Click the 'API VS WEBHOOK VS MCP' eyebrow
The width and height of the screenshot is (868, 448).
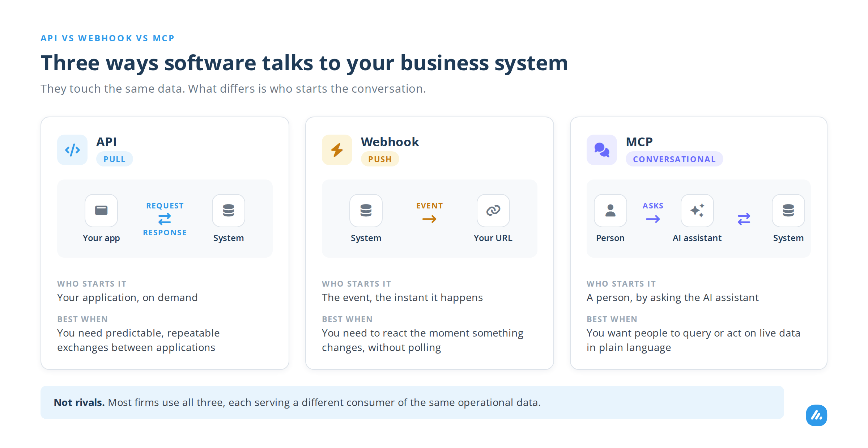(107, 38)
